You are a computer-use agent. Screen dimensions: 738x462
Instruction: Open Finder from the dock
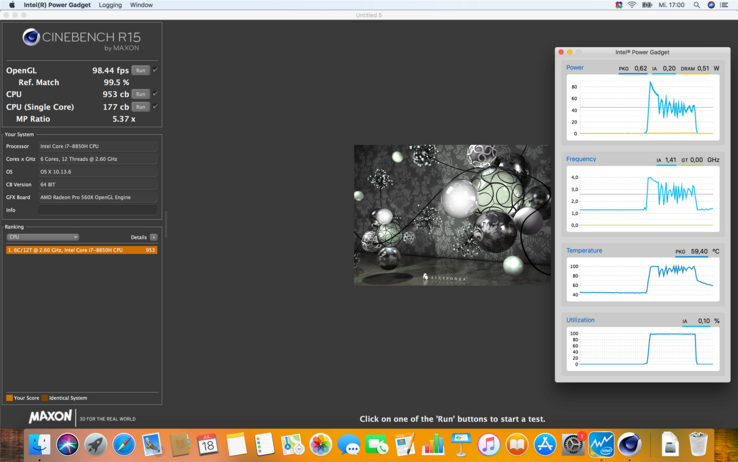pyautogui.click(x=40, y=445)
